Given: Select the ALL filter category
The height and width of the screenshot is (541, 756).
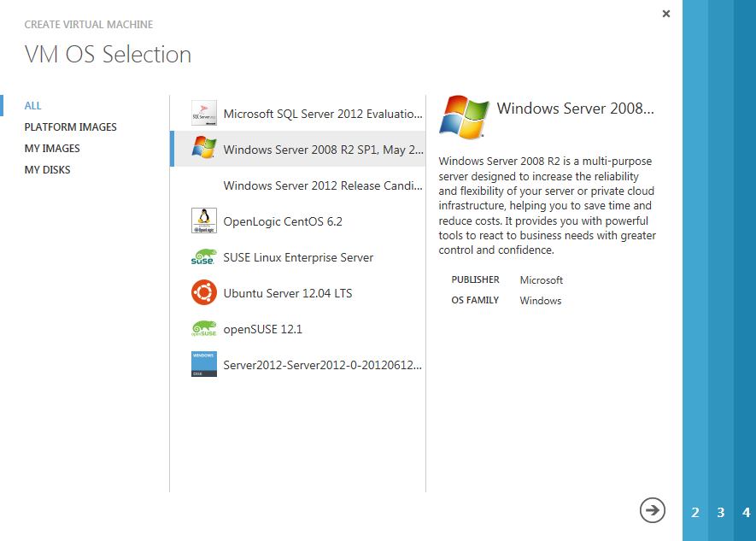Looking at the screenshot, I should pyautogui.click(x=33, y=106).
